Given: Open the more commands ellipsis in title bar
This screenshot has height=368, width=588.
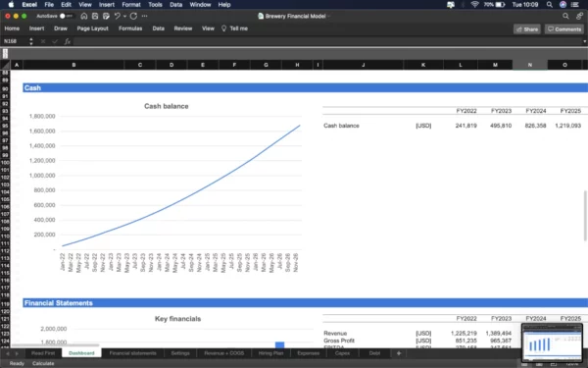Looking at the screenshot, I should click(144, 16).
